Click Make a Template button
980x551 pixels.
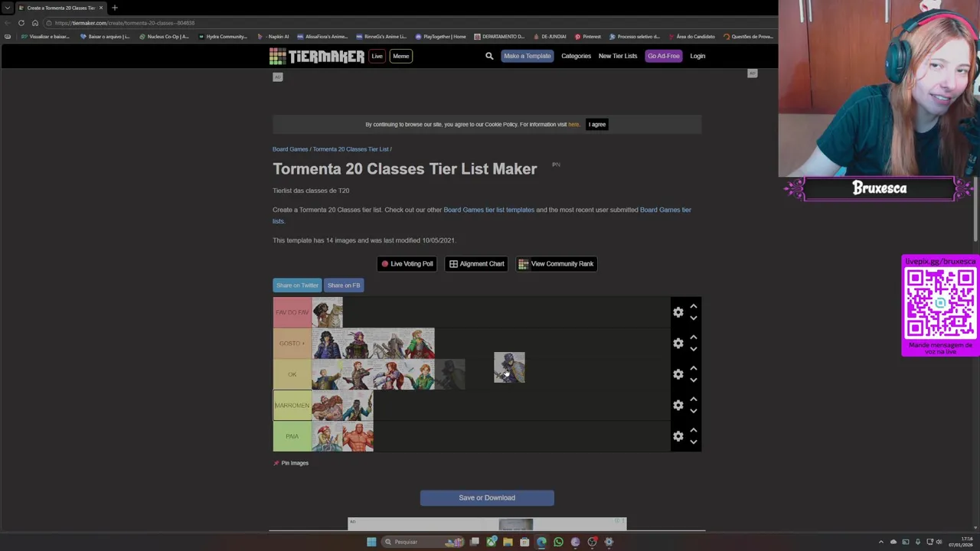point(527,56)
